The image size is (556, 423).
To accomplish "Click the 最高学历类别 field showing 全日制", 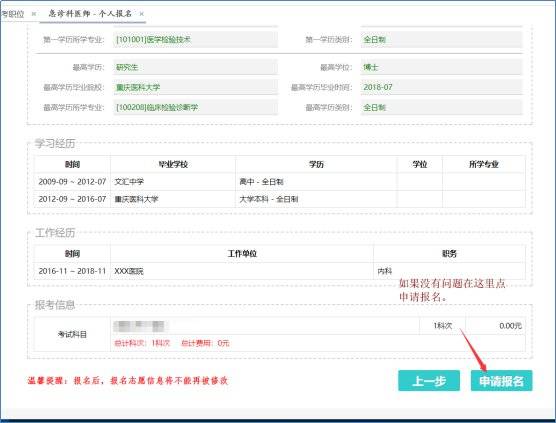I will (x=441, y=107).
